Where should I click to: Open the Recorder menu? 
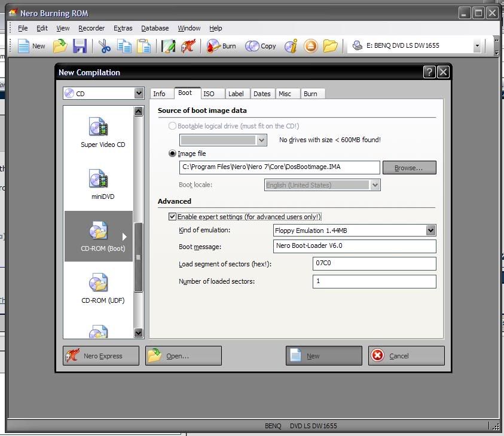click(91, 28)
